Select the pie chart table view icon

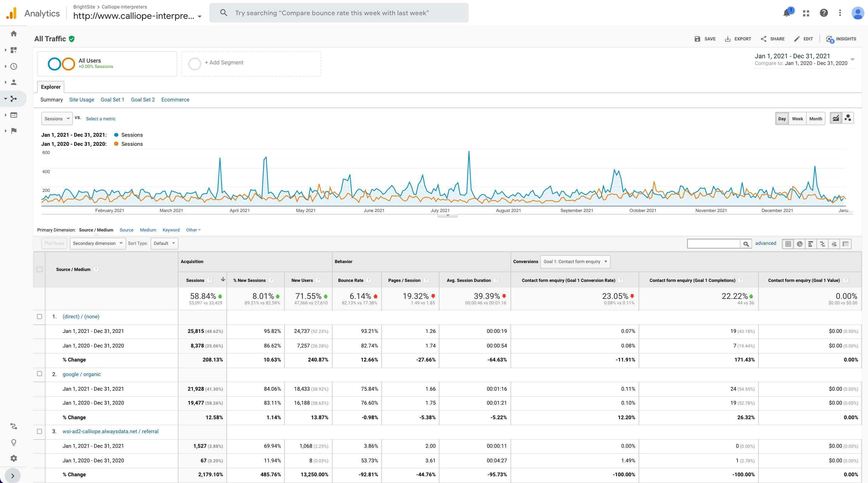pyautogui.click(x=800, y=244)
